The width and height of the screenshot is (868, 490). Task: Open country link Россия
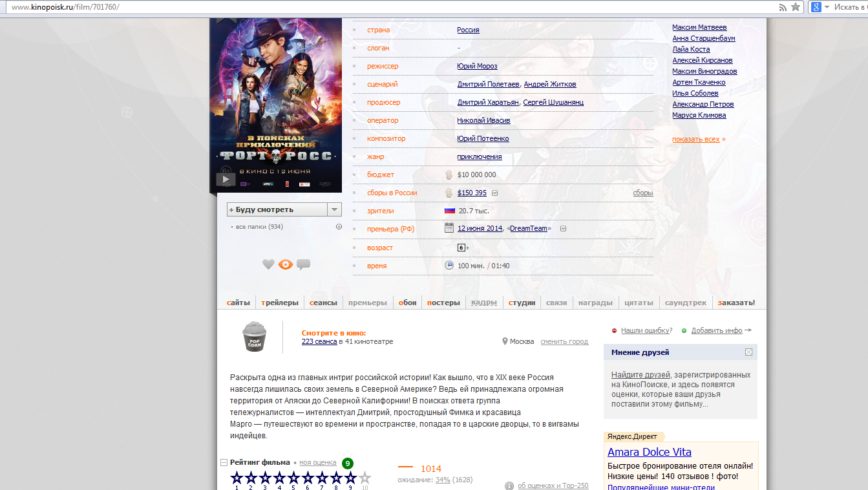[x=468, y=30]
